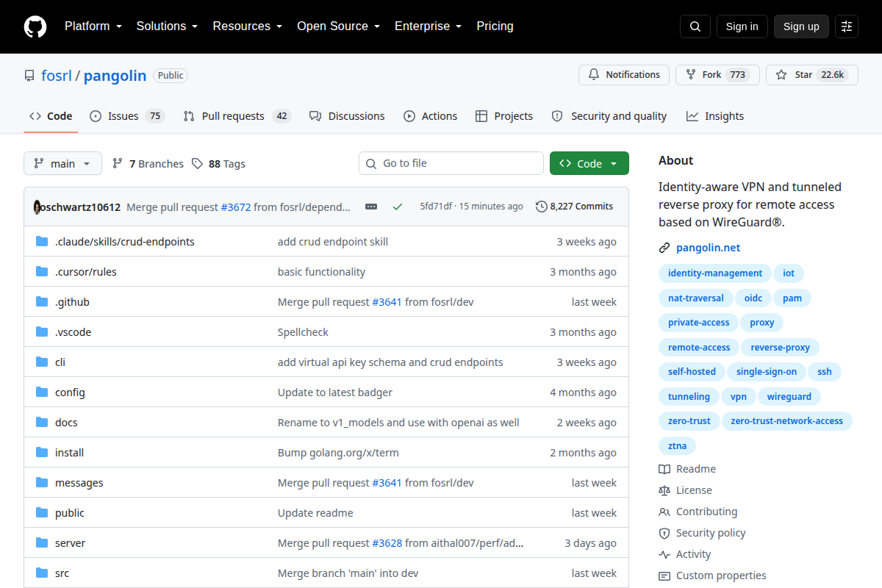The width and height of the screenshot is (882, 588).
Task: Switch to the Insights tab
Action: point(715,116)
